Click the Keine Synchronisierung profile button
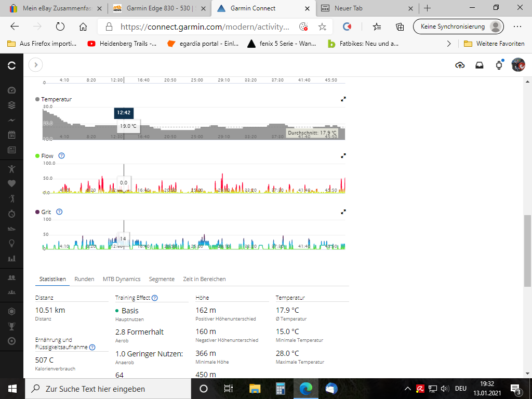The height and width of the screenshot is (399, 532). pos(458,26)
